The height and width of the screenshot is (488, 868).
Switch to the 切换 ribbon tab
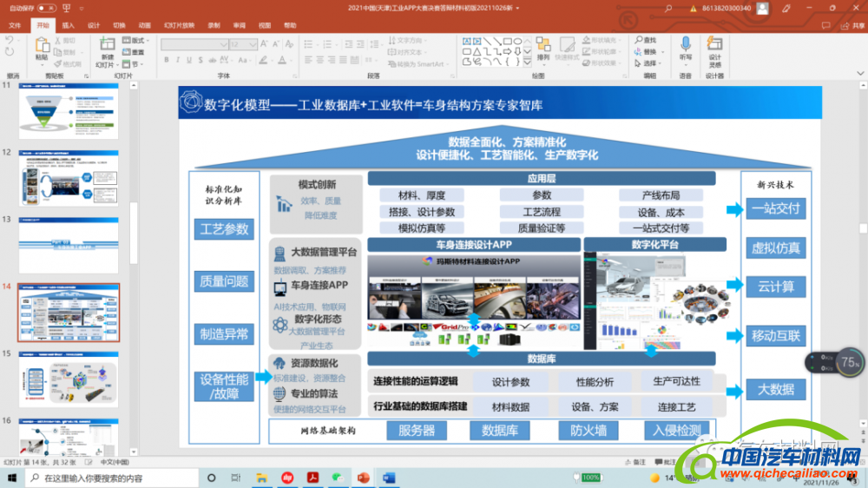click(119, 25)
